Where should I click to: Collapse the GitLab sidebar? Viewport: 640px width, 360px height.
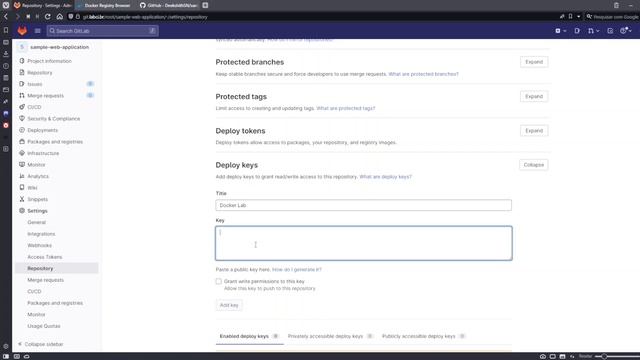(x=41, y=344)
